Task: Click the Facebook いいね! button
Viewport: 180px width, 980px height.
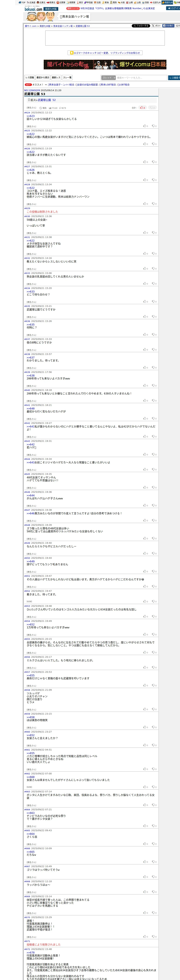Action: click(168, 26)
